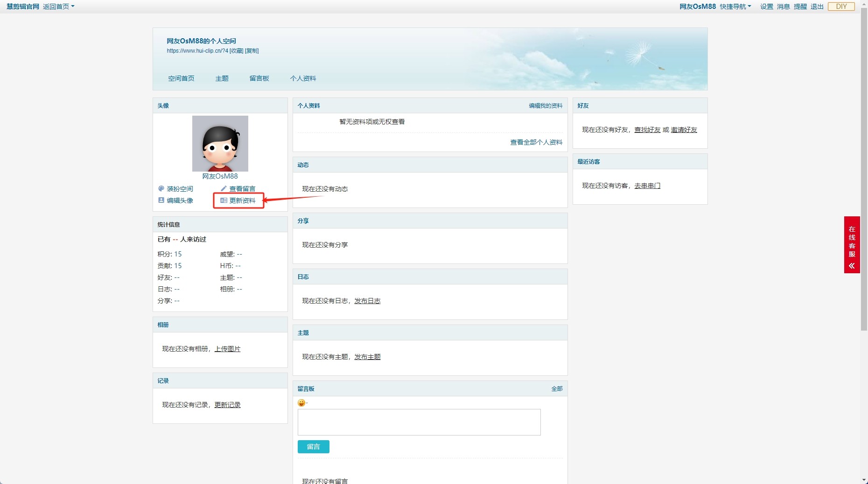Collapse the 在线客服 panel with the double arrow
Viewport: 868px width, 484px height.
pyautogui.click(x=852, y=266)
